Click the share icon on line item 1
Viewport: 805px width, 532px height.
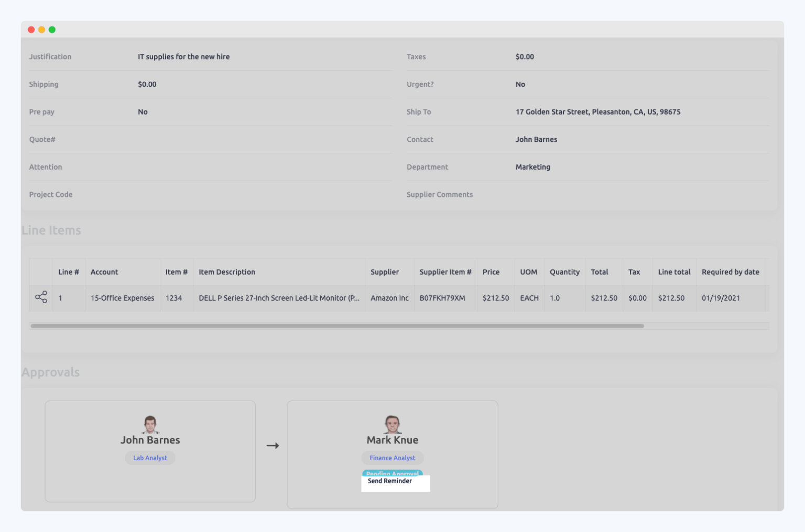41,297
